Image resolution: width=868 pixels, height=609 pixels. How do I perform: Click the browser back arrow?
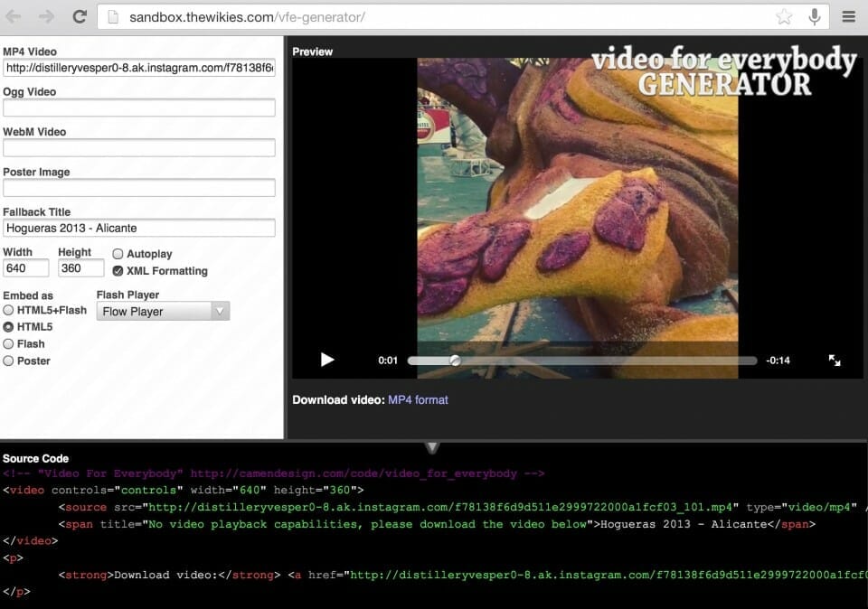14,16
